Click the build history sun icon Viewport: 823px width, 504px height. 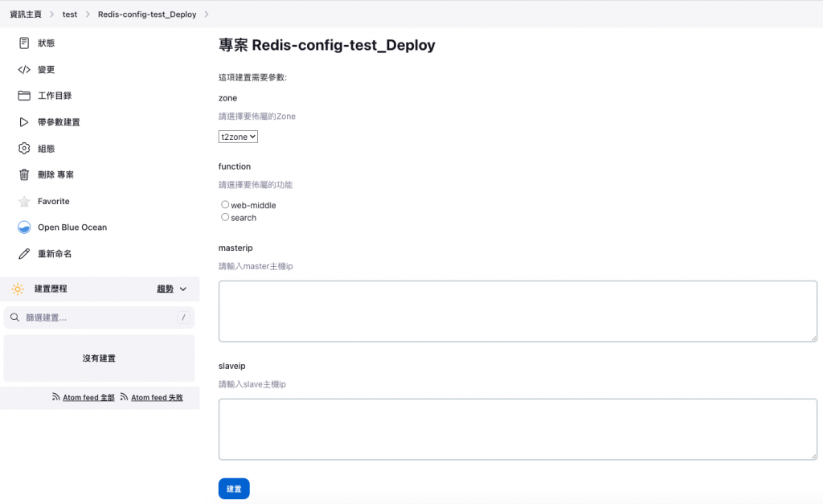18,289
